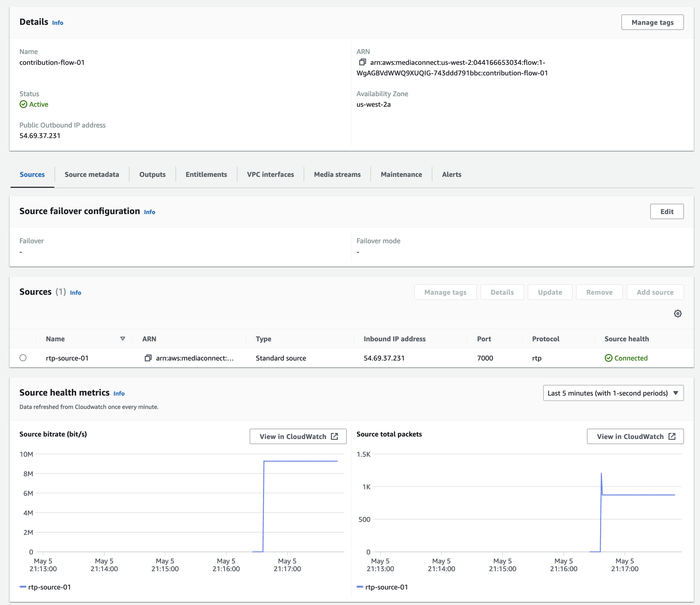
Task: Open sources table settings gear
Action: tap(677, 313)
